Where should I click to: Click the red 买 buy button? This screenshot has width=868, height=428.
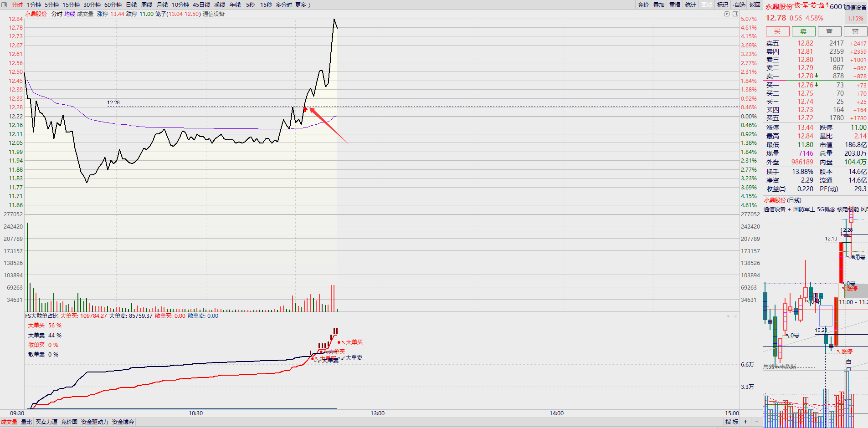click(x=777, y=31)
